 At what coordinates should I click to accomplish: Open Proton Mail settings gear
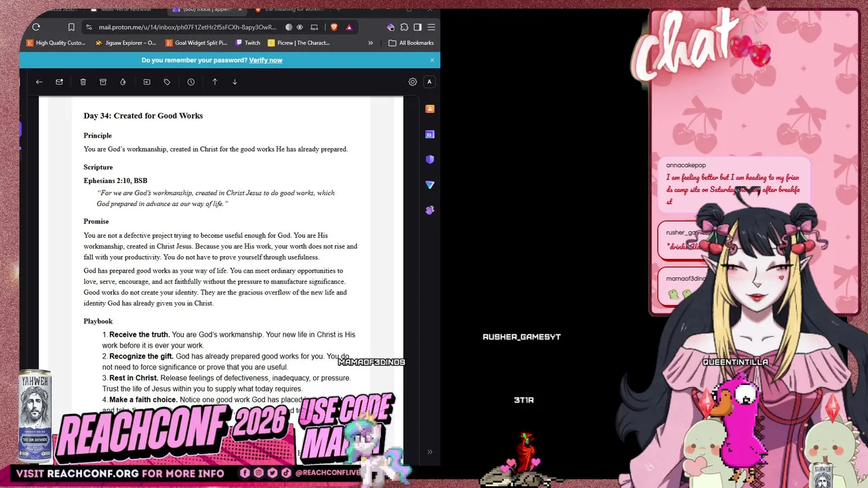click(412, 82)
